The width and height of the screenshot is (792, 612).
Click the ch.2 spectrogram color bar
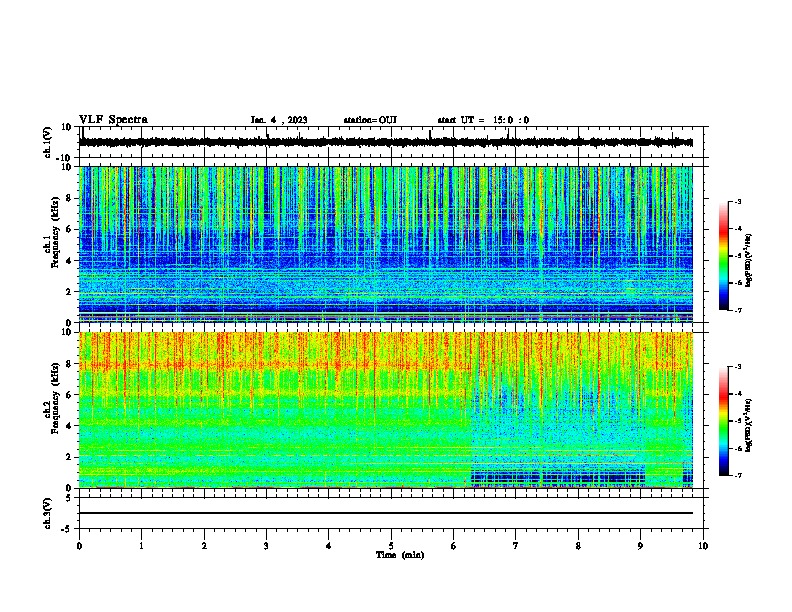(x=724, y=421)
